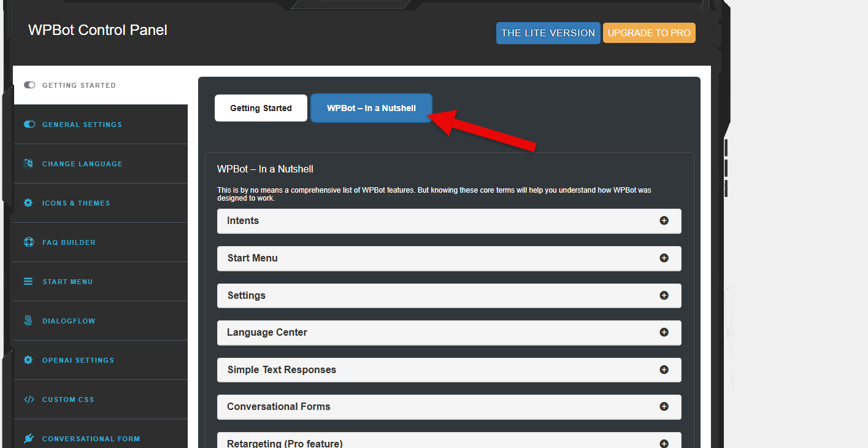868x448 pixels.
Task: Click the FAQ Builder lifebuoy icon
Action: coord(28,242)
